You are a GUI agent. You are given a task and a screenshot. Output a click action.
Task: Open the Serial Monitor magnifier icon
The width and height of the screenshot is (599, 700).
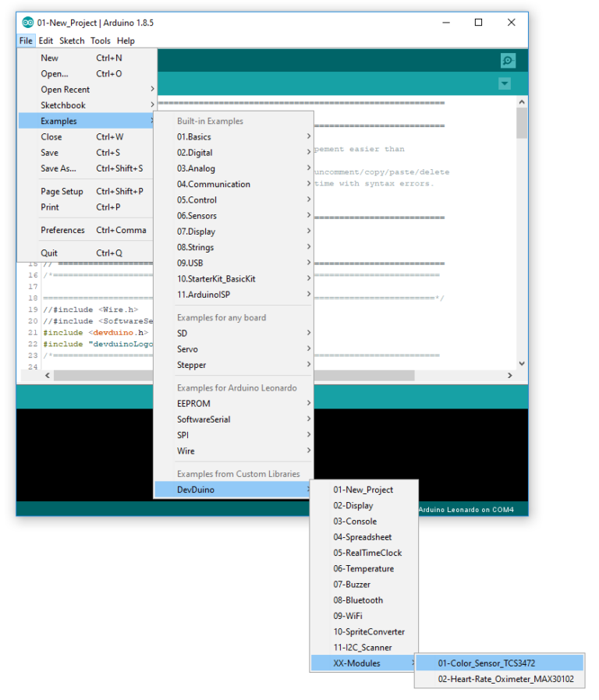[x=508, y=61]
